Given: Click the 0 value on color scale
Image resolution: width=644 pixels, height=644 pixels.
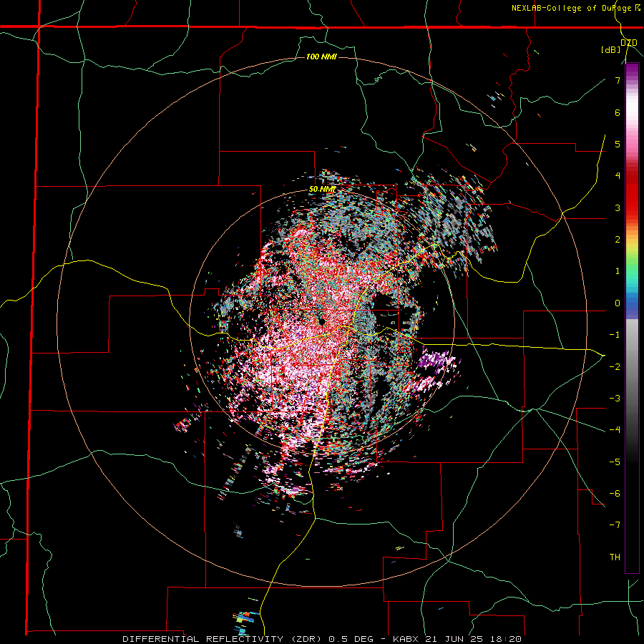Looking at the screenshot, I should tap(618, 303).
